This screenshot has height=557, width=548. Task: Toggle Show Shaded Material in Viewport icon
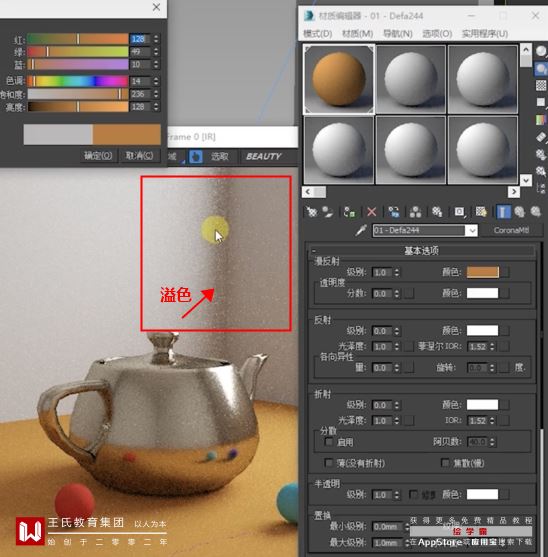click(481, 212)
